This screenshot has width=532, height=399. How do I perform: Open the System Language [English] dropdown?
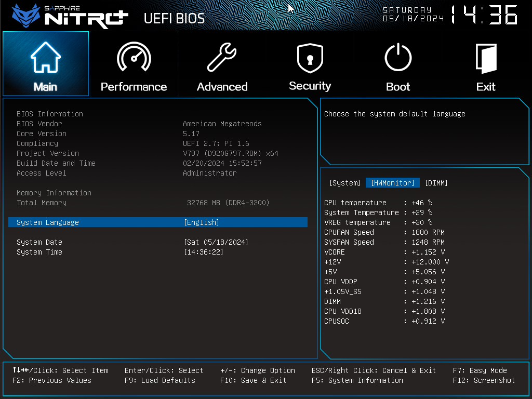202,222
